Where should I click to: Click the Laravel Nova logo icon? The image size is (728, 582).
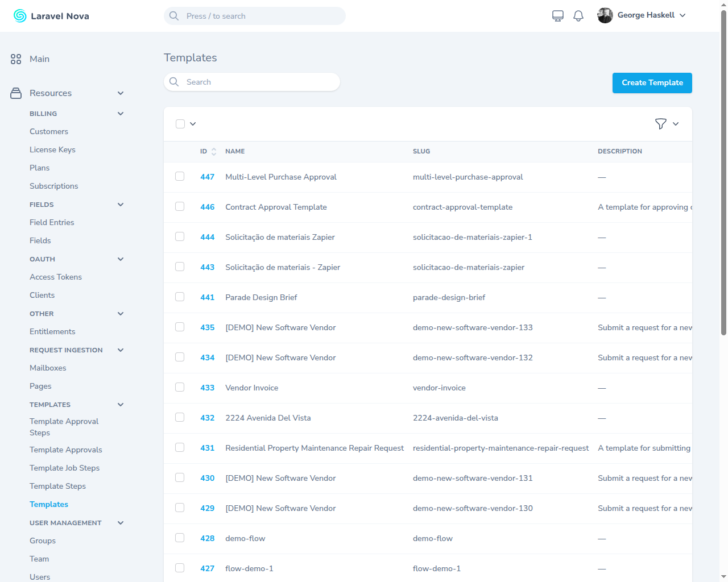click(20, 16)
